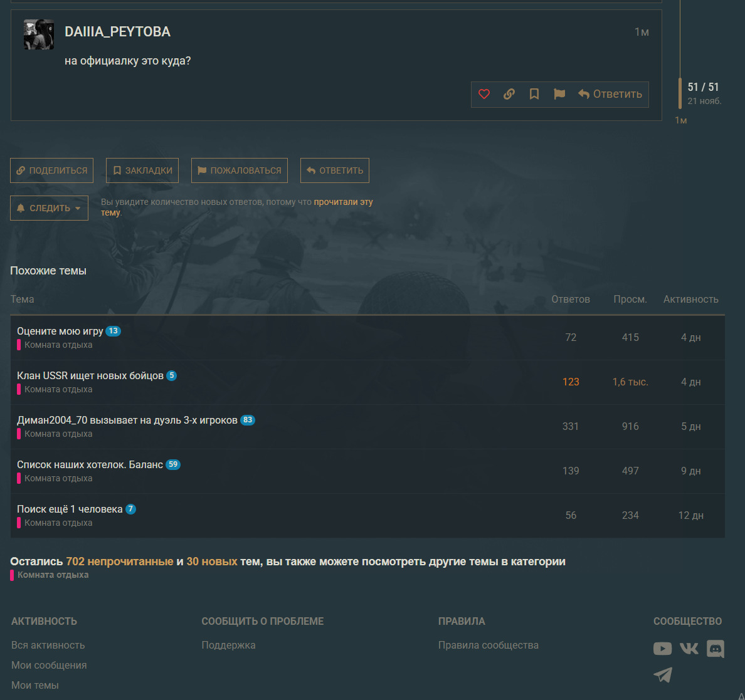Image resolution: width=745 pixels, height=700 pixels.
Task: Open the YouTube community icon
Action: [662, 649]
